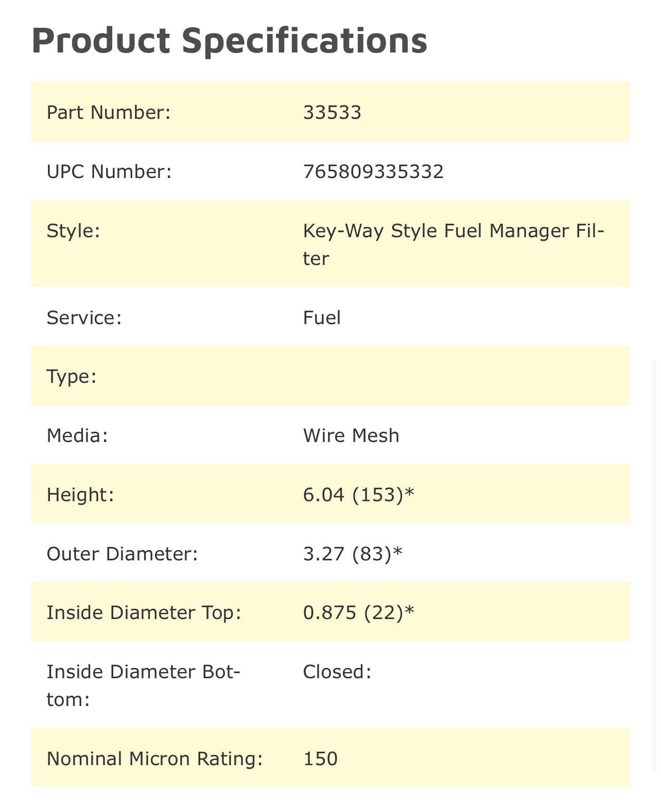The image size is (661, 812).
Task: Select the value 0.875 (22)*
Action: coord(358,612)
